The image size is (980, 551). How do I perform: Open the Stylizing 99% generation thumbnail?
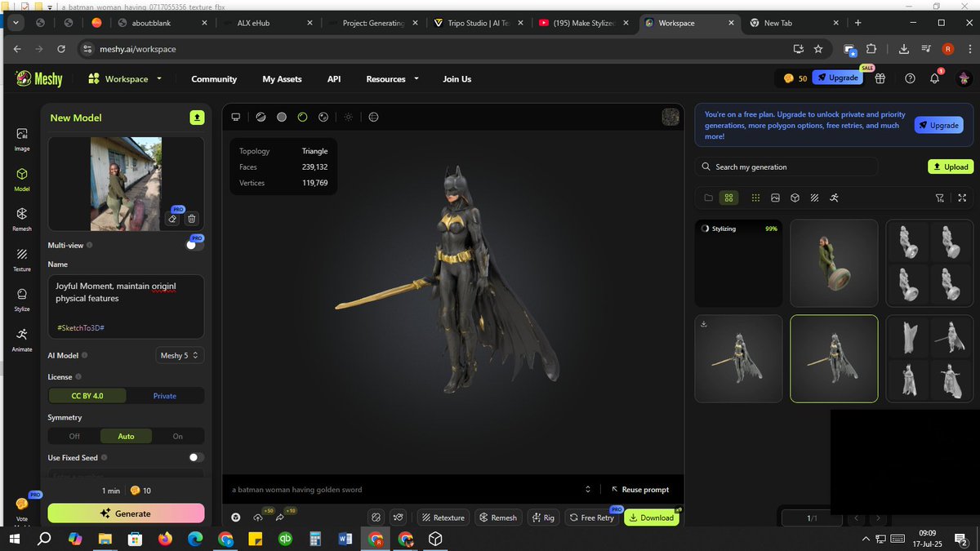pyautogui.click(x=738, y=263)
